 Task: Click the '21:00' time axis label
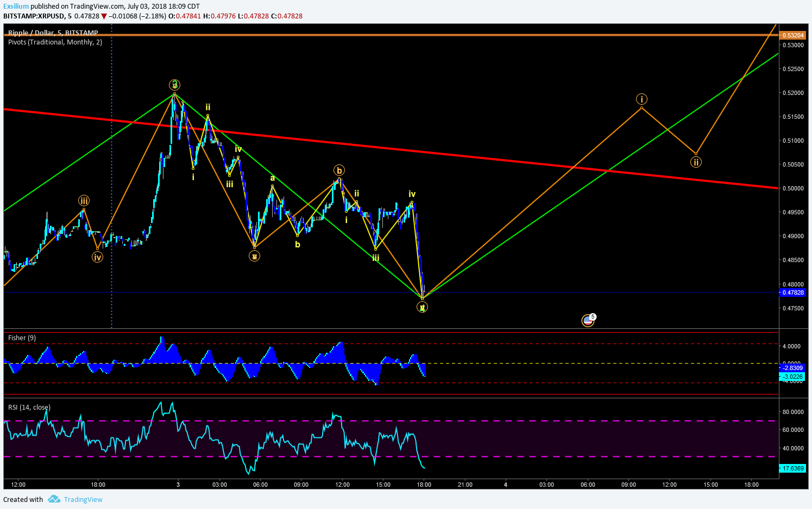click(x=465, y=485)
